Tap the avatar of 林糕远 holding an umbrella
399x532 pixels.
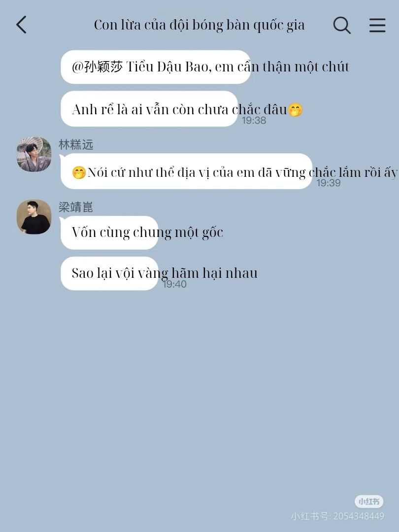34,154
